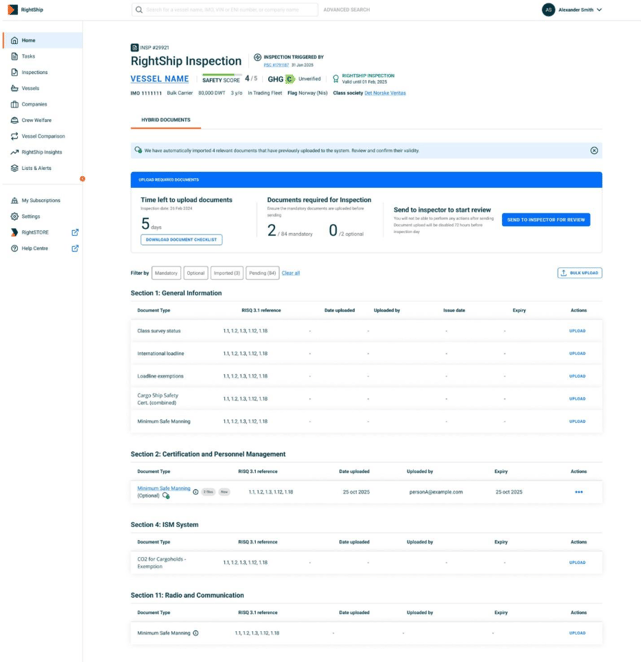Open Help Centre external link icon
The image size is (642, 662).
click(x=75, y=248)
